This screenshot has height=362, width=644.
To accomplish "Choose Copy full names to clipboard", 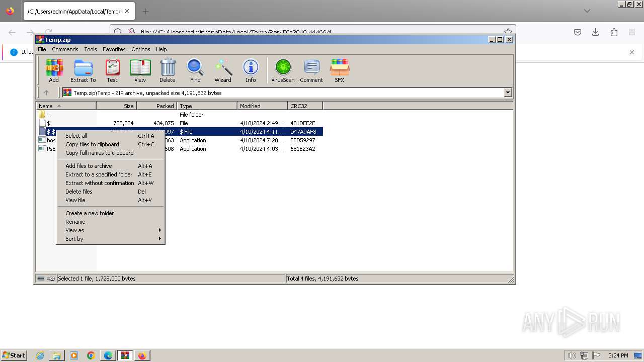I will coord(111,153).
